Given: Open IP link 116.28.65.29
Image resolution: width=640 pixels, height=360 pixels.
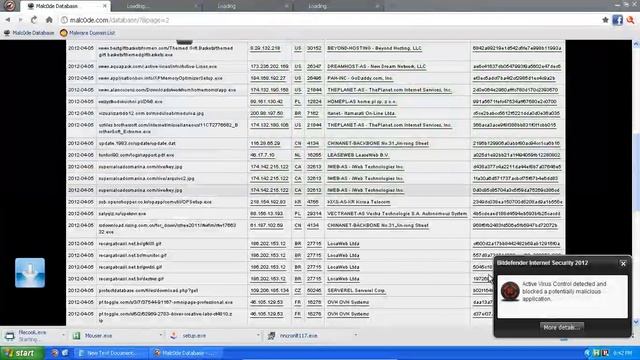Looking at the screenshot, I should (265, 143).
